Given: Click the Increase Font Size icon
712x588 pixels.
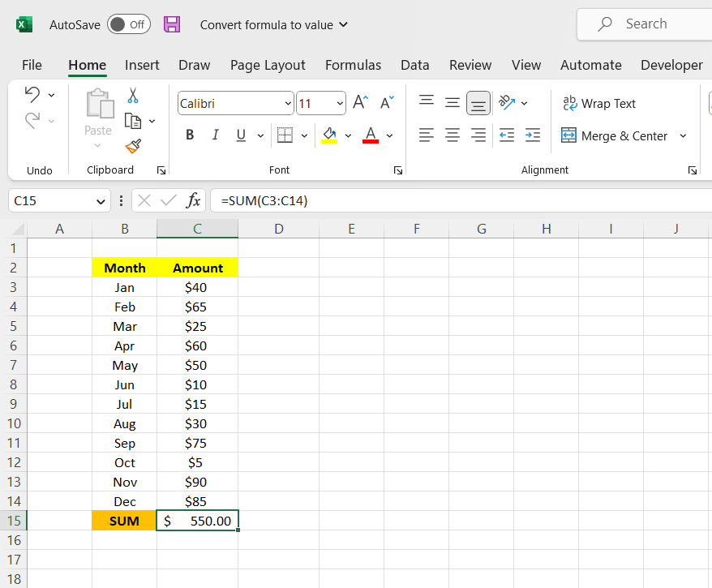Looking at the screenshot, I should 361,102.
